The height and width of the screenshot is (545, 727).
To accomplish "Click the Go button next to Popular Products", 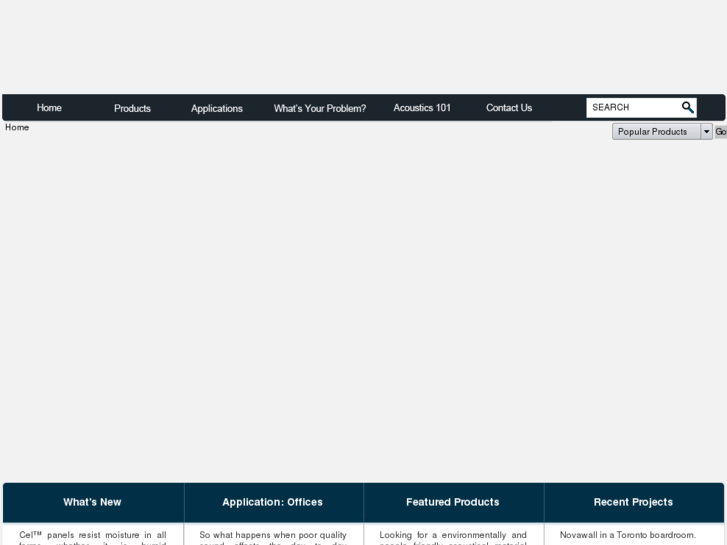I will point(721,132).
